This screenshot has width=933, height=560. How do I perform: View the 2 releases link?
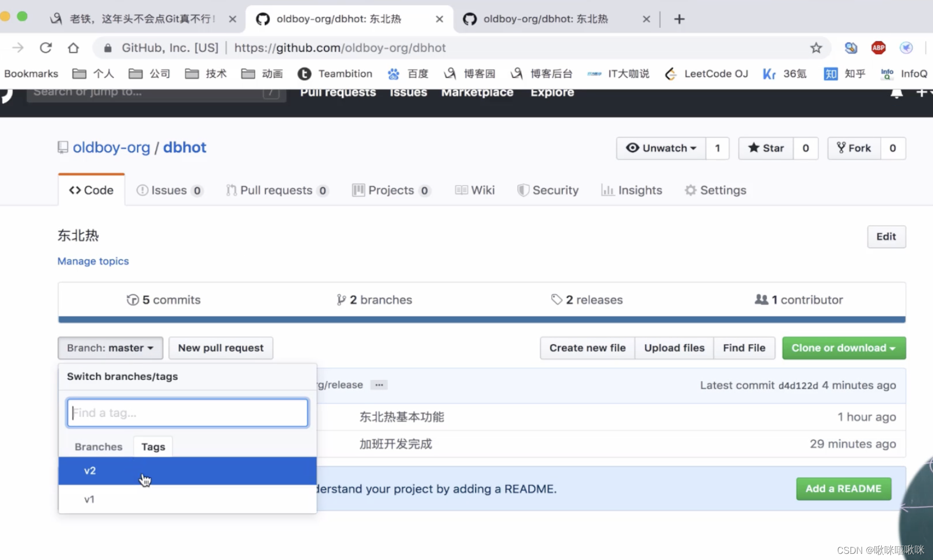(x=587, y=300)
